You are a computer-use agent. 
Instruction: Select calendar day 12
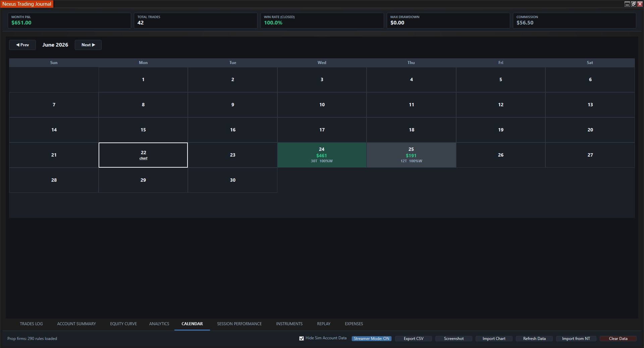click(x=501, y=105)
